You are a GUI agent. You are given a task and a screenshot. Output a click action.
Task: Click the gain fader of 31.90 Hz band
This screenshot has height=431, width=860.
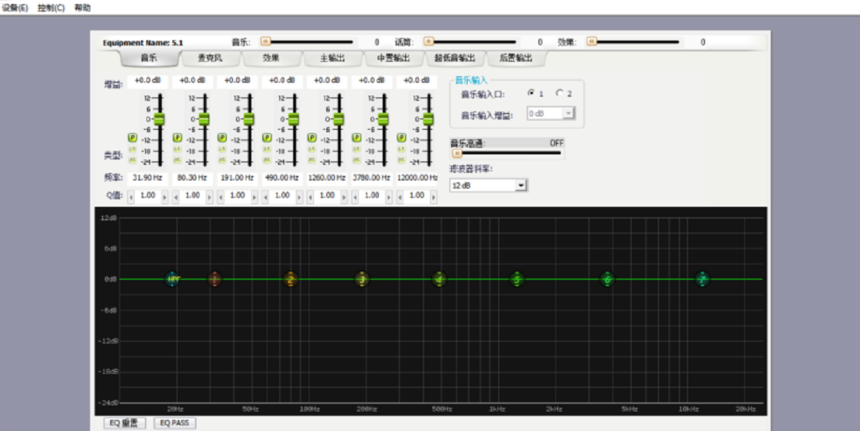[x=159, y=119]
